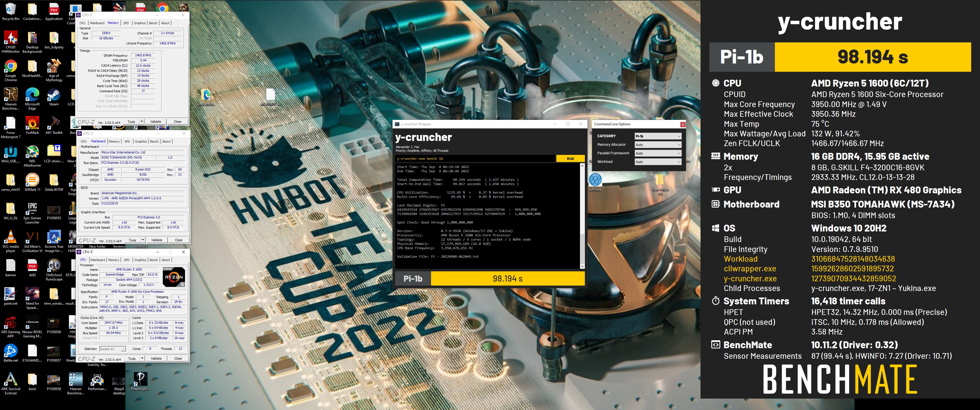The image size is (980, 410).
Task: Open VLC media player shortcut
Action: pyautogui.click(x=11, y=241)
